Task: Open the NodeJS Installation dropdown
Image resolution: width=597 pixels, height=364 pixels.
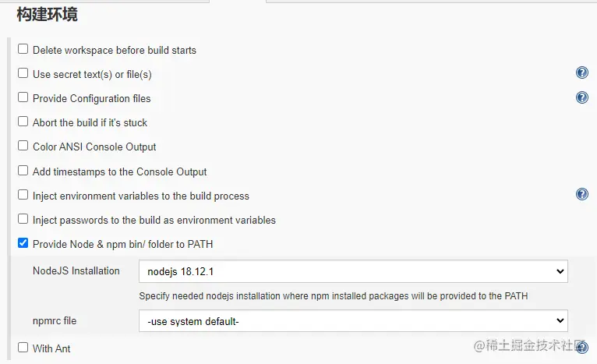Action: click(352, 271)
